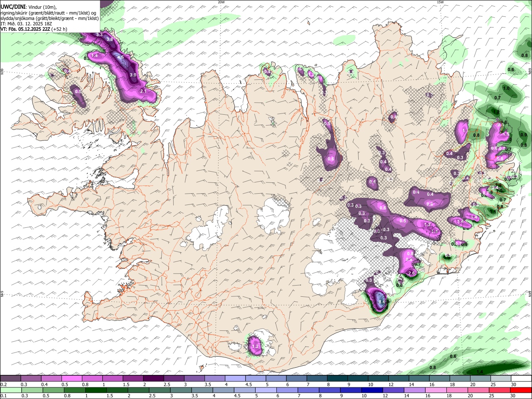The width and height of the screenshot is (532, 399).
Task: Click the '1.4' value in the bottom-right sea band
Action: pos(480,372)
